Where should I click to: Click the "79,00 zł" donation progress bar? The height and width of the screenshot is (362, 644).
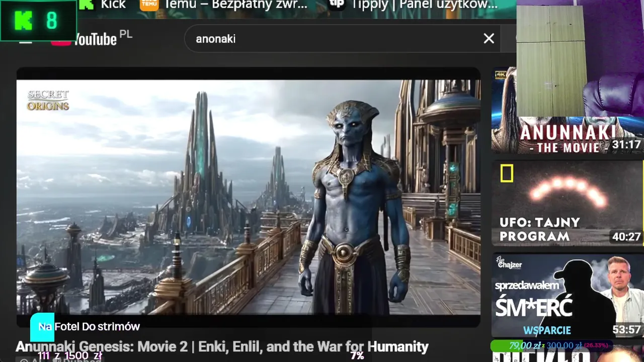pos(552,345)
